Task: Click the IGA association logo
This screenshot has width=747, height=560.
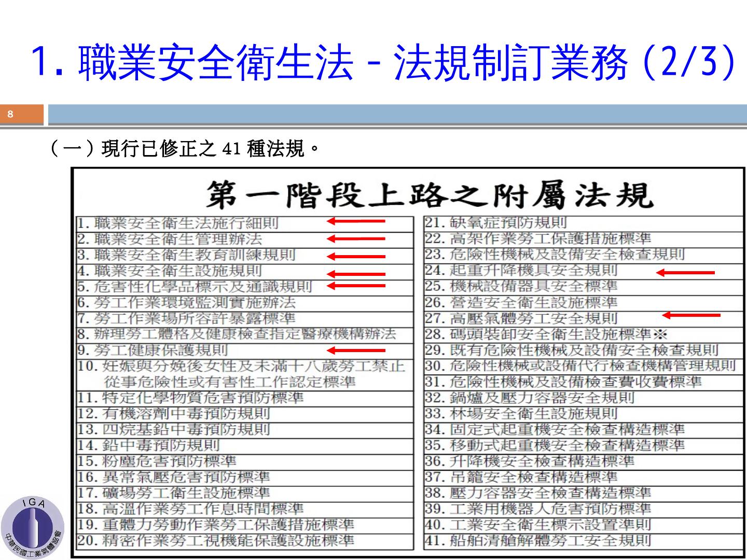Action: tap(32, 527)
